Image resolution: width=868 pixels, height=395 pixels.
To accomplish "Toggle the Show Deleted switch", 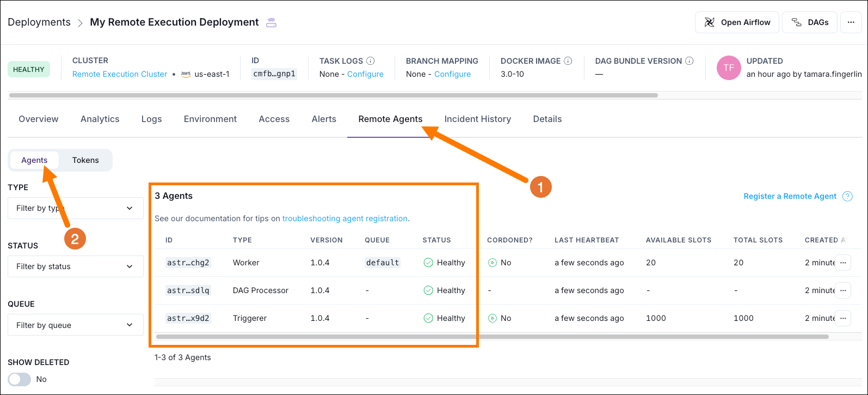I will click(20, 379).
